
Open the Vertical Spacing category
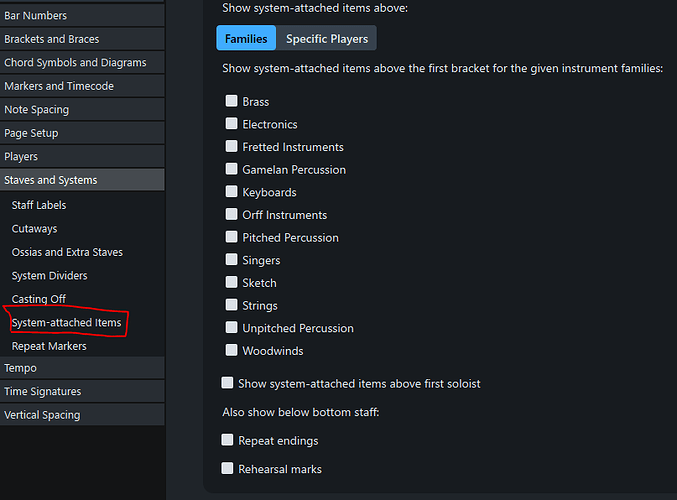pos(42,415)
